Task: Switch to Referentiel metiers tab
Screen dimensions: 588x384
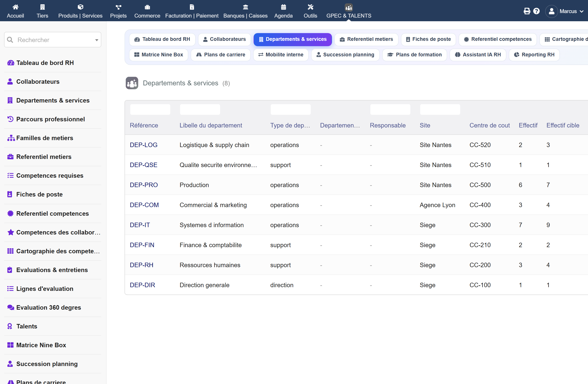Action: [366, 39]
